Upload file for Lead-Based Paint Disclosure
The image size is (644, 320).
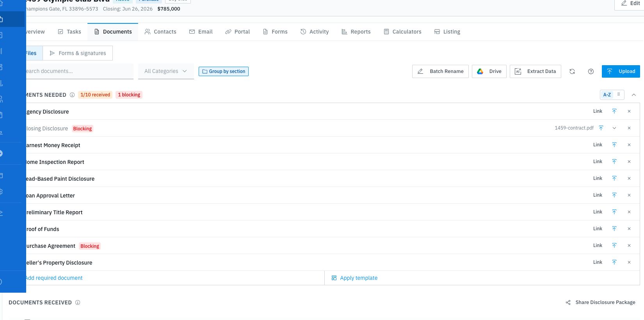614,178
